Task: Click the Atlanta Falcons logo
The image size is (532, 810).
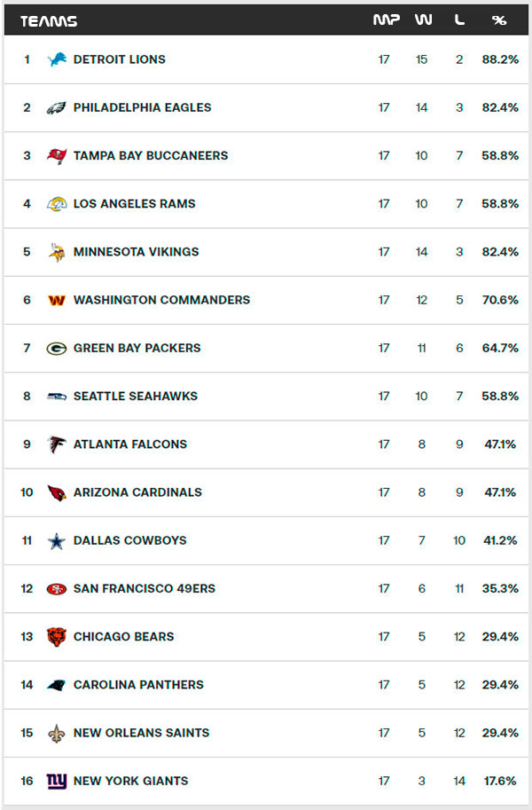Action: click(57, 444)
